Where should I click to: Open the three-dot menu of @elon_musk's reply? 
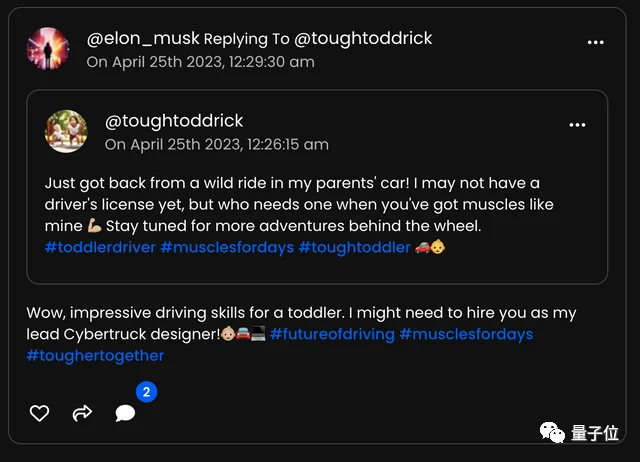coord(596,42)
